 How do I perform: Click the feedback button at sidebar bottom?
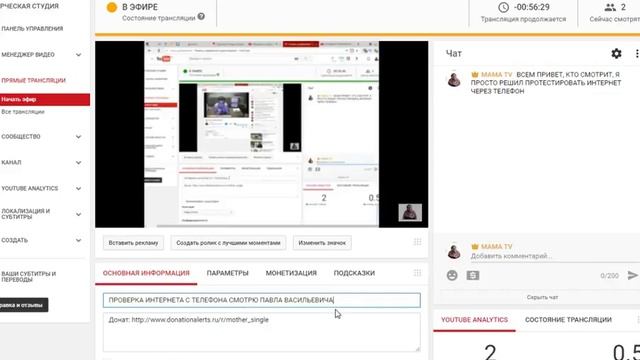(24, 305)
